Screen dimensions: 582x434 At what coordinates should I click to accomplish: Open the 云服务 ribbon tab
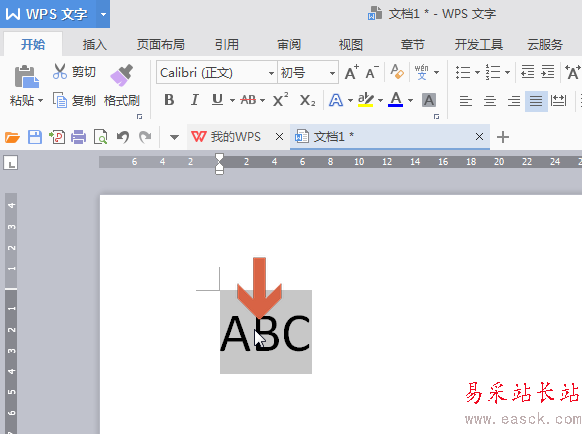coord(545,45)
